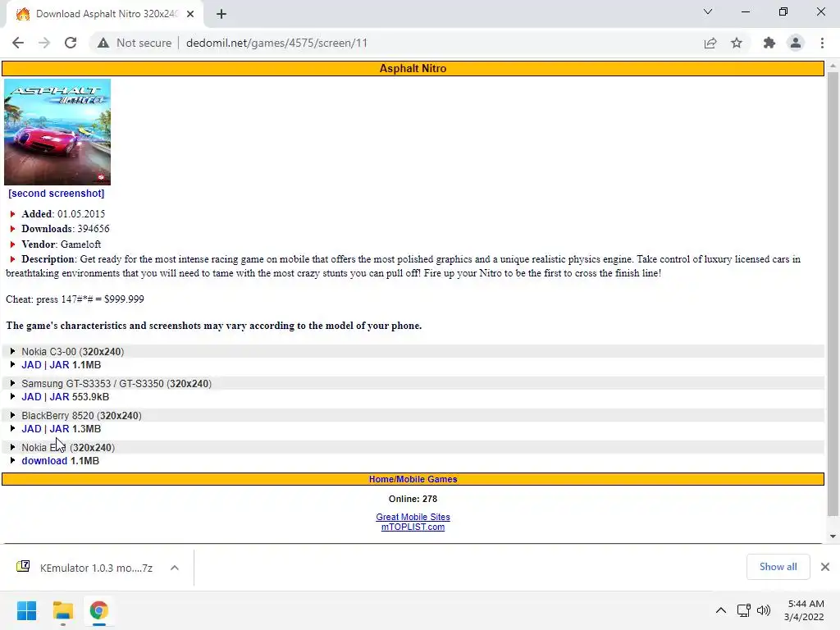Reload the dedomil.net page
Image resolution: width=840 pixels, height=630 pixels.
coord(71,43)
